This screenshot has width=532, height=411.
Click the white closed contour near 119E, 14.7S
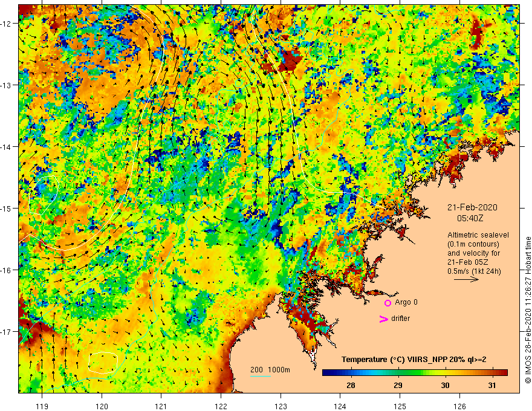click(44, 195)
